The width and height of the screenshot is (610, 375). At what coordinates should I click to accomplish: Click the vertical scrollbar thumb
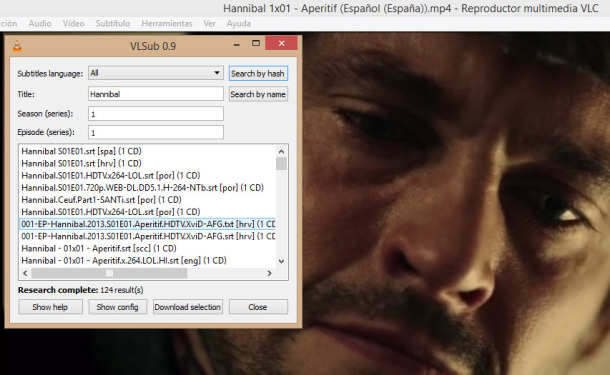pyautogui.click(x=281, y=164)
